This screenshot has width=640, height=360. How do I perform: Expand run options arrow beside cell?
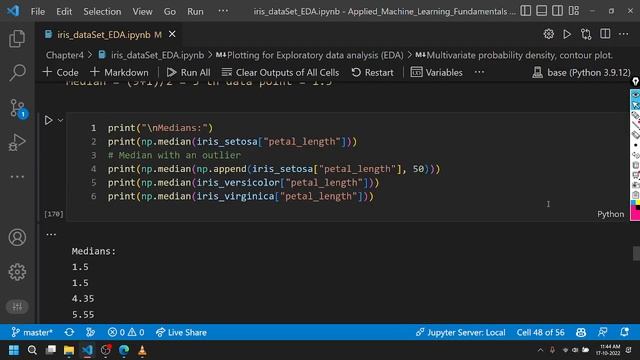tap(60, 120)
